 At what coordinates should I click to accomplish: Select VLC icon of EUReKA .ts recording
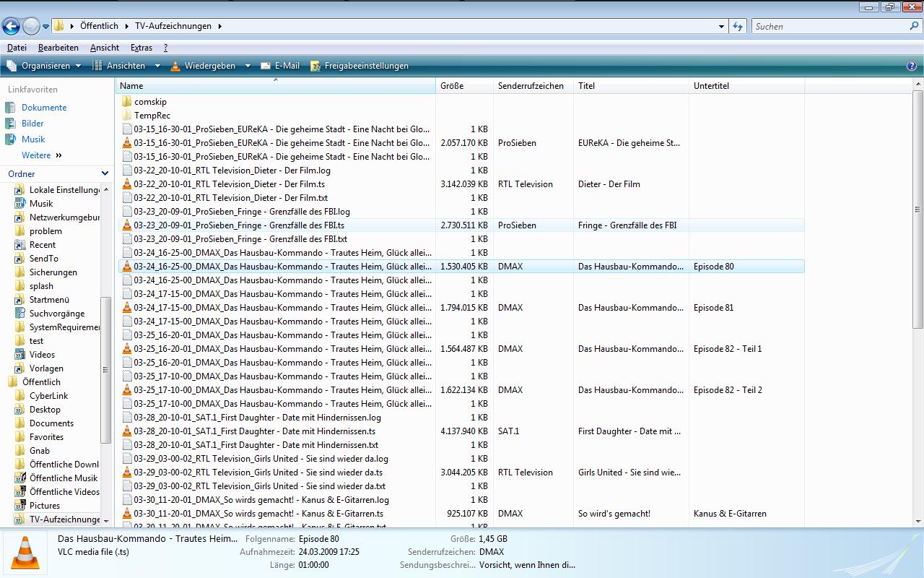[127, 143]
